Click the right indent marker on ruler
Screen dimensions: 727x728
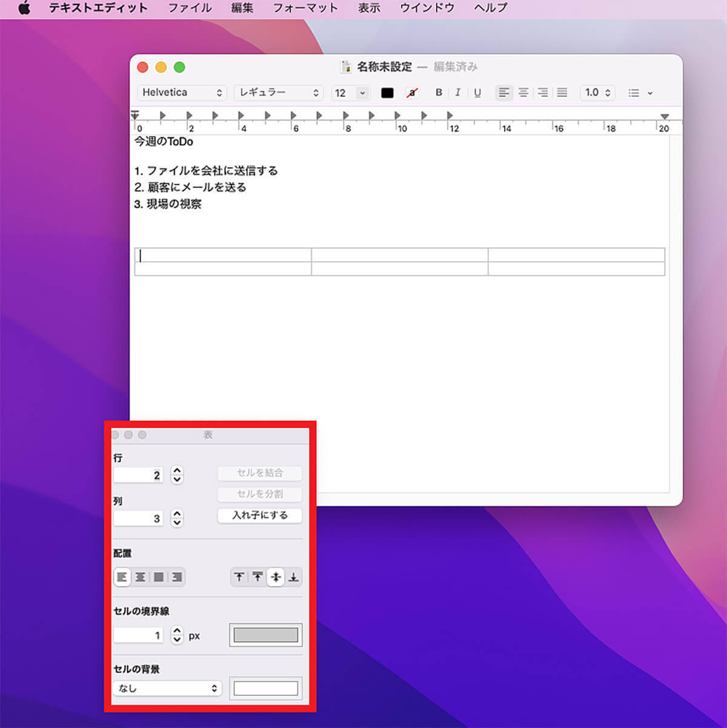click(665, 116)
